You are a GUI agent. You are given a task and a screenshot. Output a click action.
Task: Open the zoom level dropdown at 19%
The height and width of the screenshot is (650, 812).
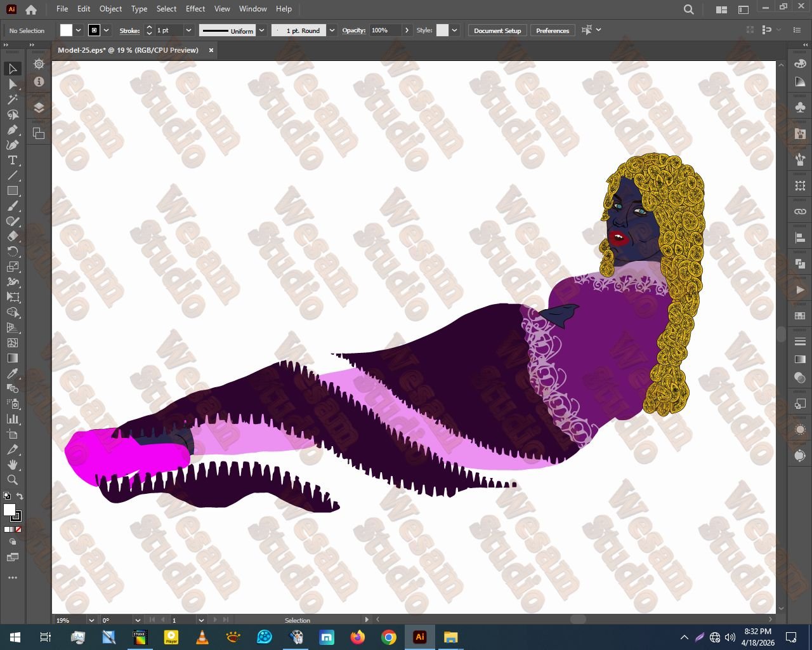(x=91, y=620)
